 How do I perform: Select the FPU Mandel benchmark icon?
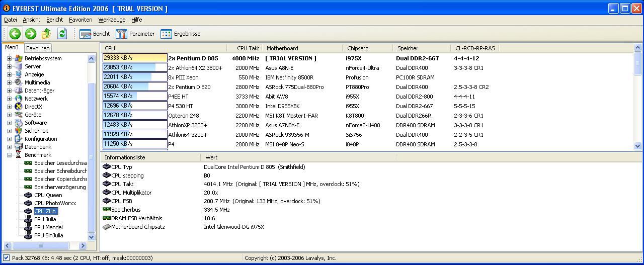(x=28, y=227)
